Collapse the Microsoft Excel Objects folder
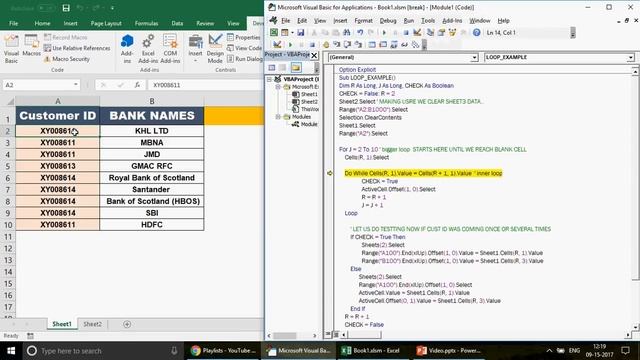This screenshot has width=640, height=360. pos(278,87)
